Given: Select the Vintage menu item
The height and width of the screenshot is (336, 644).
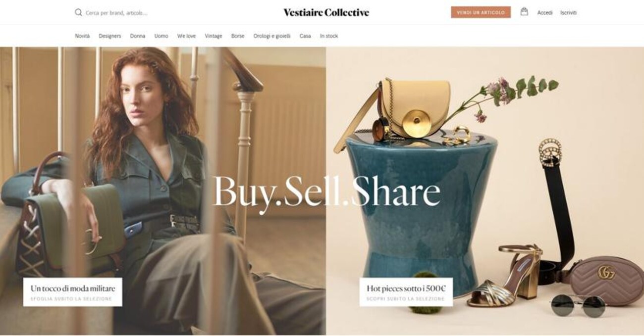Looking at the screenshot, I should coord(214,36).
